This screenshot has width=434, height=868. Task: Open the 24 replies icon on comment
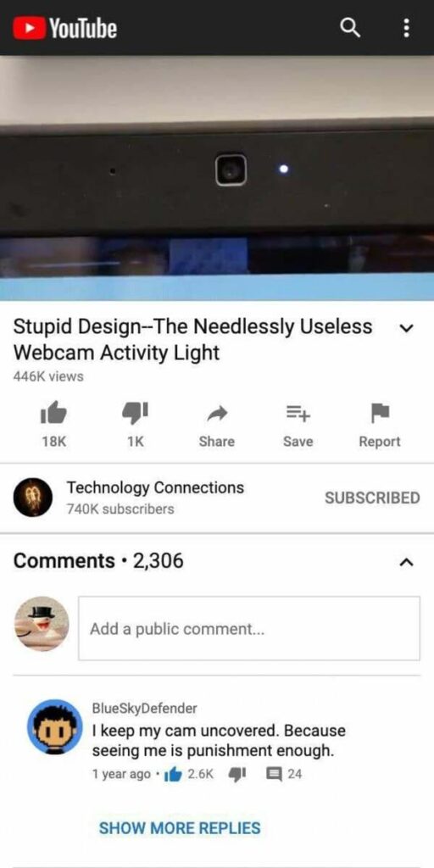274,774
